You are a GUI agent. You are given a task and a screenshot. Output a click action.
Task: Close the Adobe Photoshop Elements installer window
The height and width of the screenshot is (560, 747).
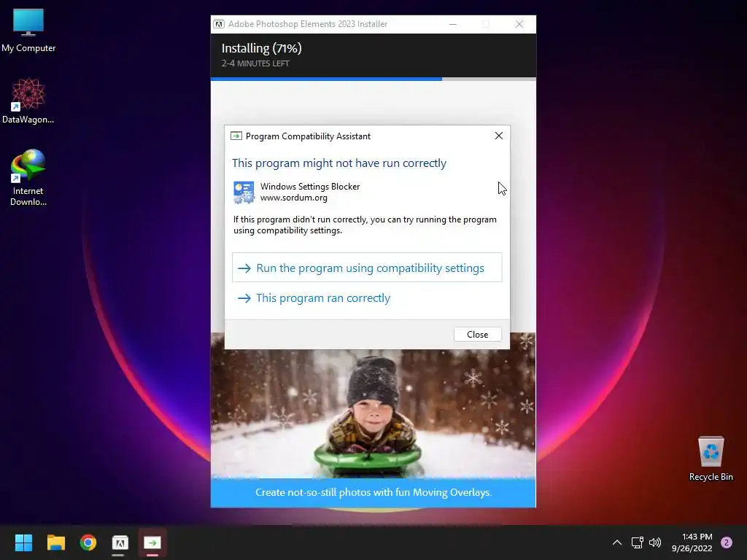pos(519,24)
